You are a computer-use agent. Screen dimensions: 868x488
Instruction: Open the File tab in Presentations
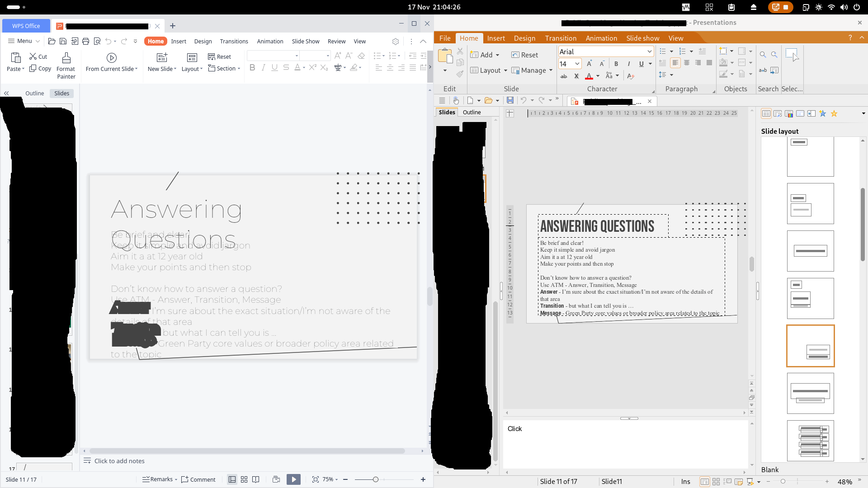point(445,38)
